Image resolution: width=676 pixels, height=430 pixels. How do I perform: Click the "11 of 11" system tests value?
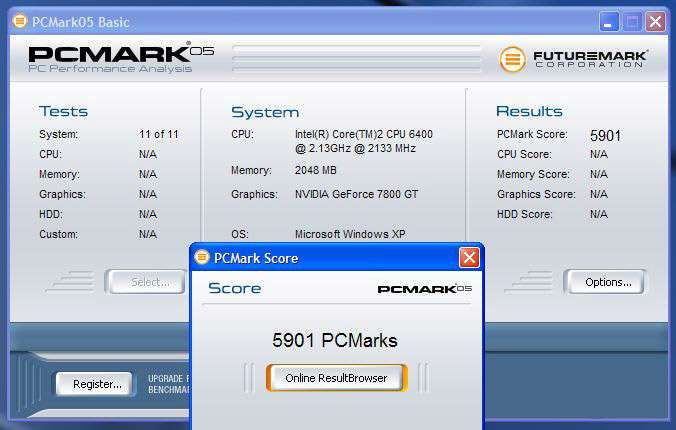(159, 134)
